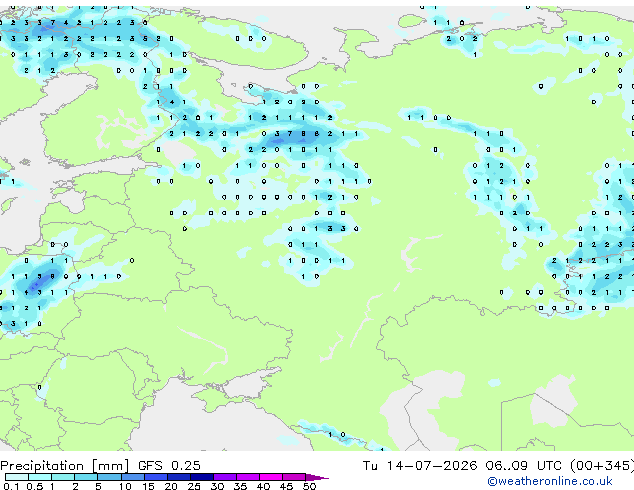The image size is (634, 490).
Task: Click the '50' legend scale label
Action: (309, 486)
